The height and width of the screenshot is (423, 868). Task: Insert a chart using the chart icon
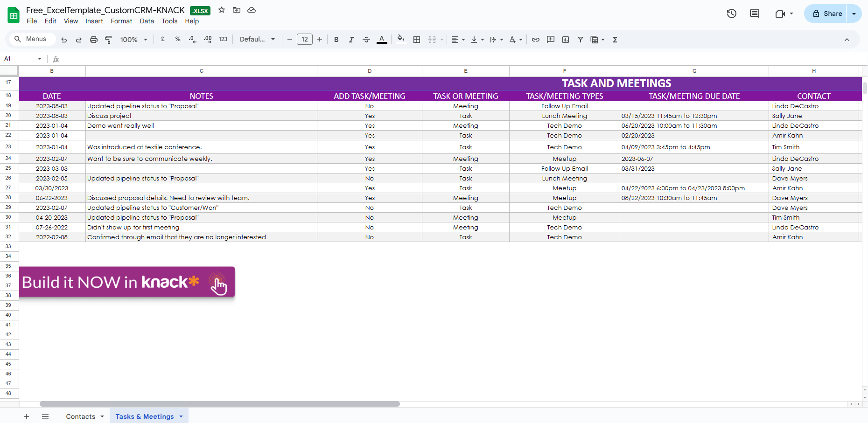565,39
